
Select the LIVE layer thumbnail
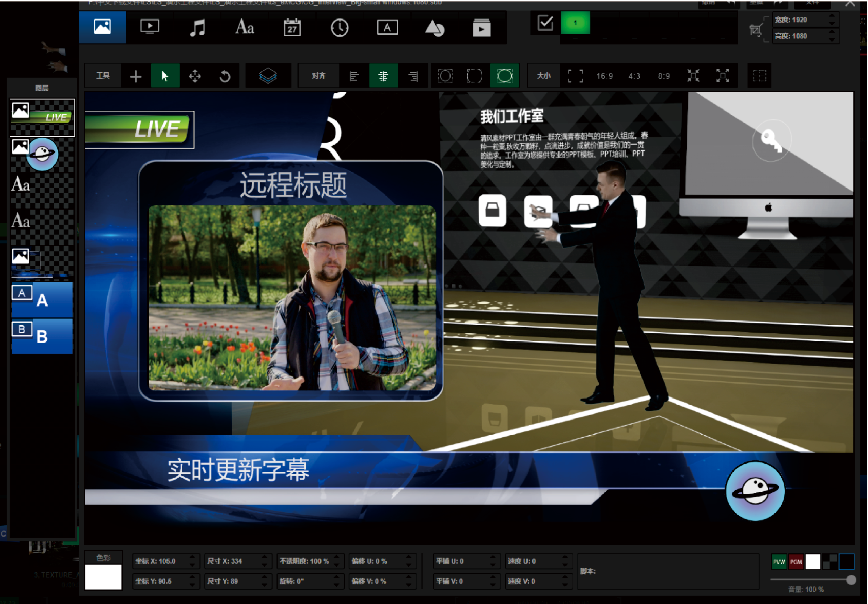[x=42, y=117]
